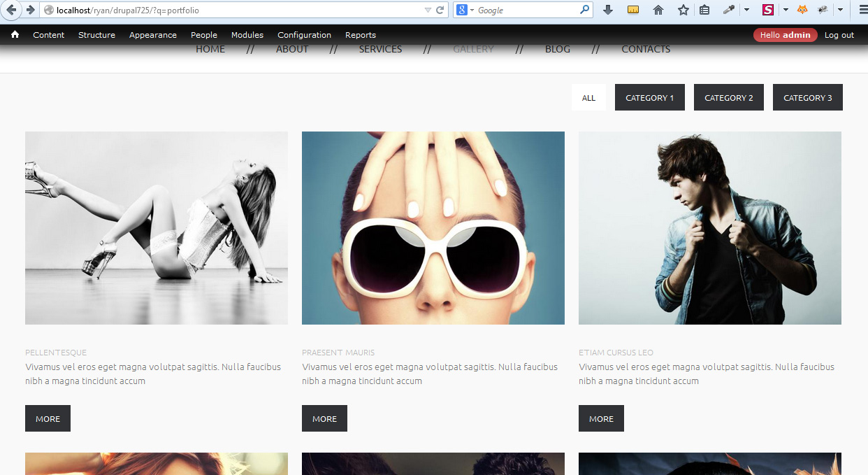Click the PELLENTESQUE item title

pos(56,353)
